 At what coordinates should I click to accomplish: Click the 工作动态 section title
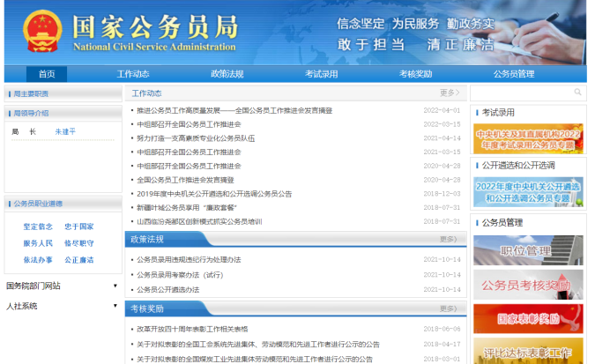146,93
